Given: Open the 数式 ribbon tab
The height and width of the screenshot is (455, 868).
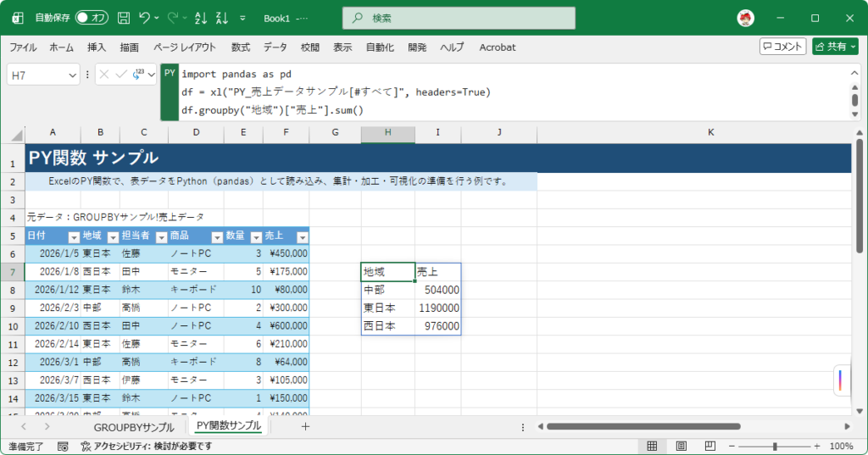Looking at the screenshot, I should [240, 47].
